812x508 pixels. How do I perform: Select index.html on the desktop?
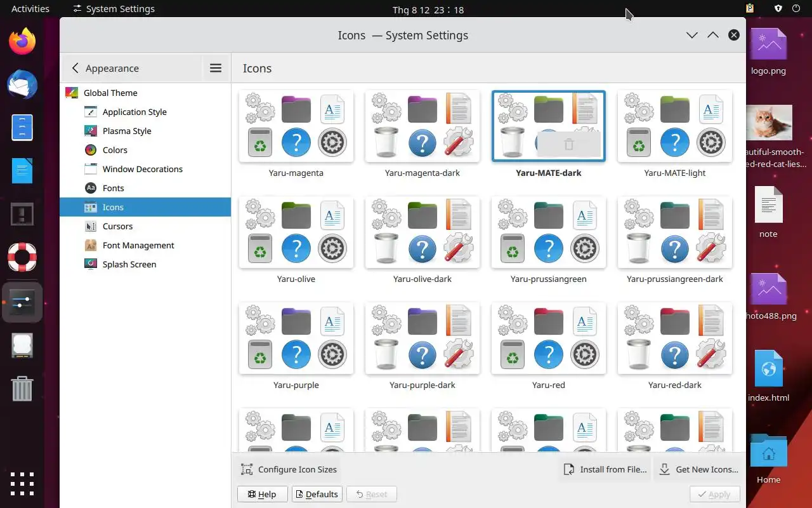pos(768,376)
